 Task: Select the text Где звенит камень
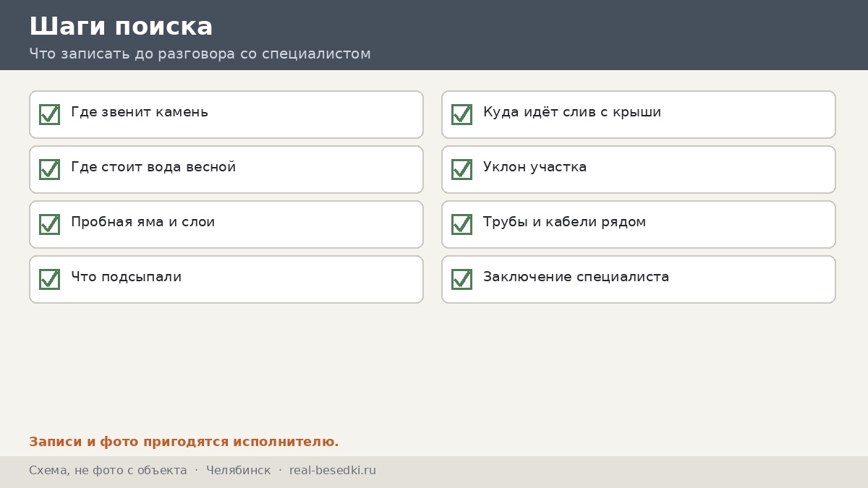pyautogui.click(x=140, y=112)
